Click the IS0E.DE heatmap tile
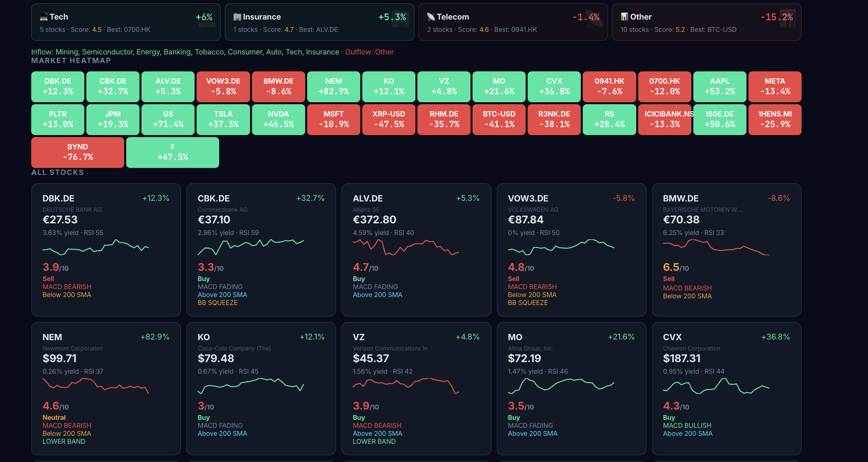868x462 pixels. click(x=720, y=119)
